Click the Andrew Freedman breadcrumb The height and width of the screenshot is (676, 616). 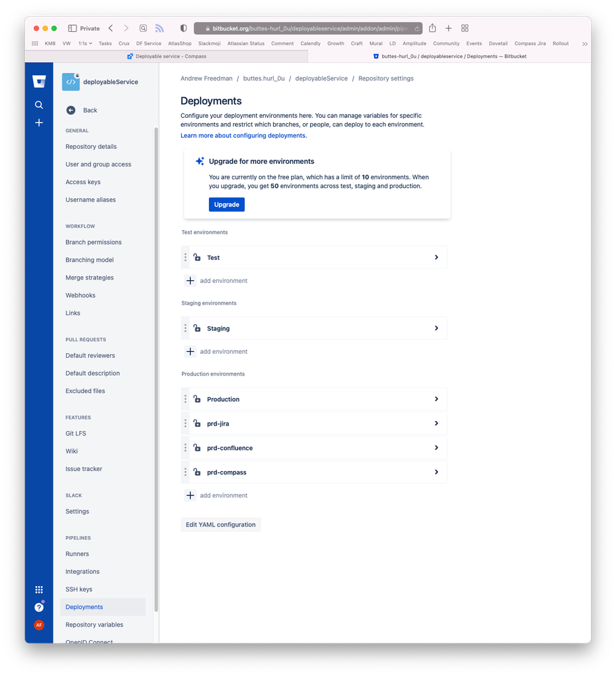[x=206, y=78]
